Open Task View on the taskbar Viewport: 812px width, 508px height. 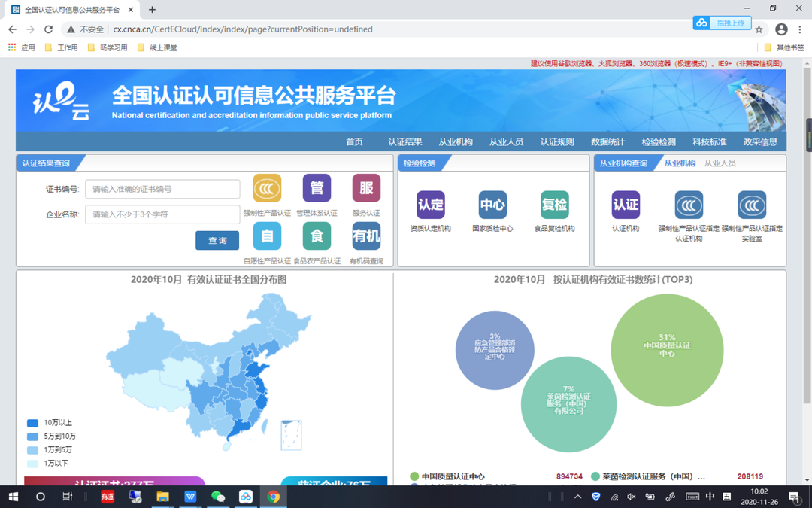(x=68, y=497)
